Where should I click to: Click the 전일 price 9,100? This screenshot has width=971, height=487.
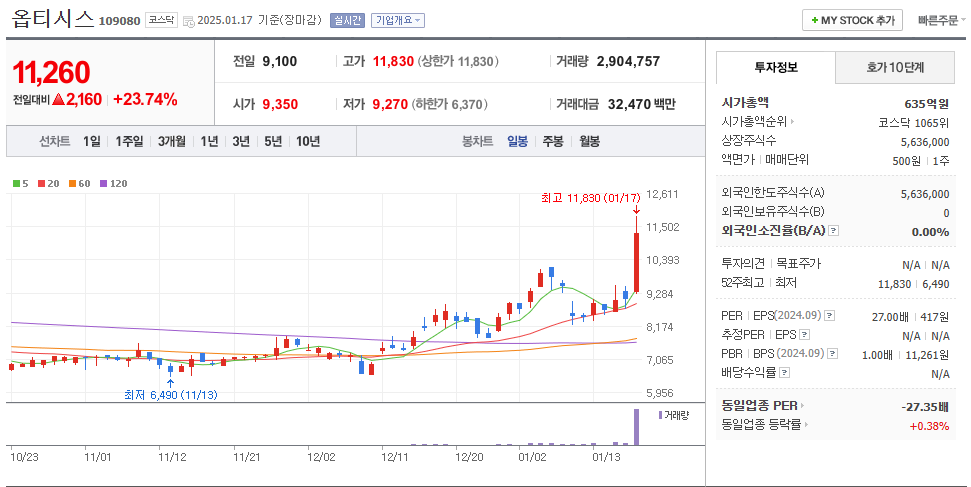pos(280,61)
